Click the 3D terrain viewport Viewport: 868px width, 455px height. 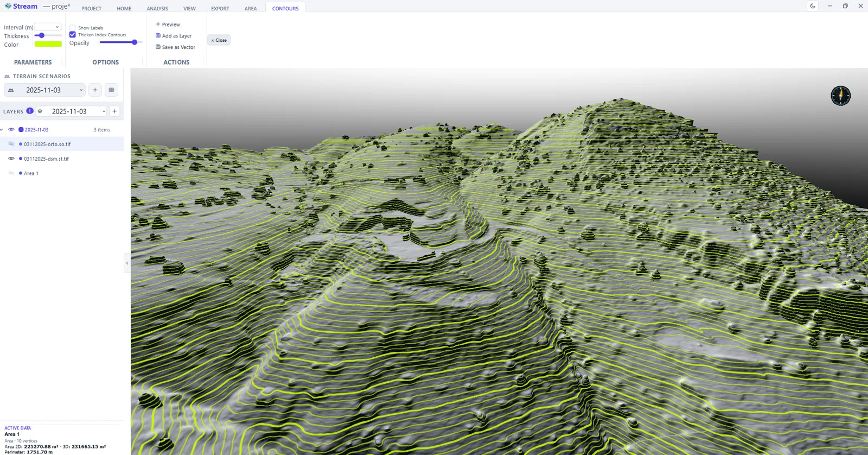(x=499, y=261)
